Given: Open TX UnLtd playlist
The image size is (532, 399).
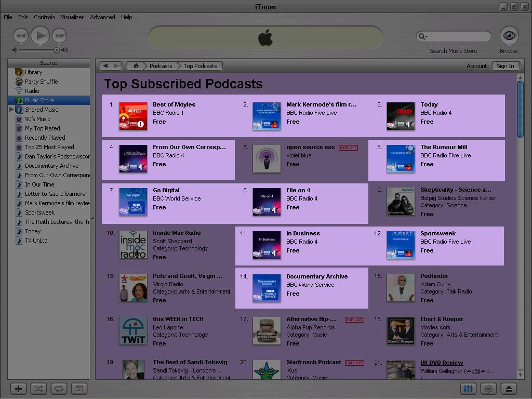Looking at the screenshot, I should click(x=49, y=241).
